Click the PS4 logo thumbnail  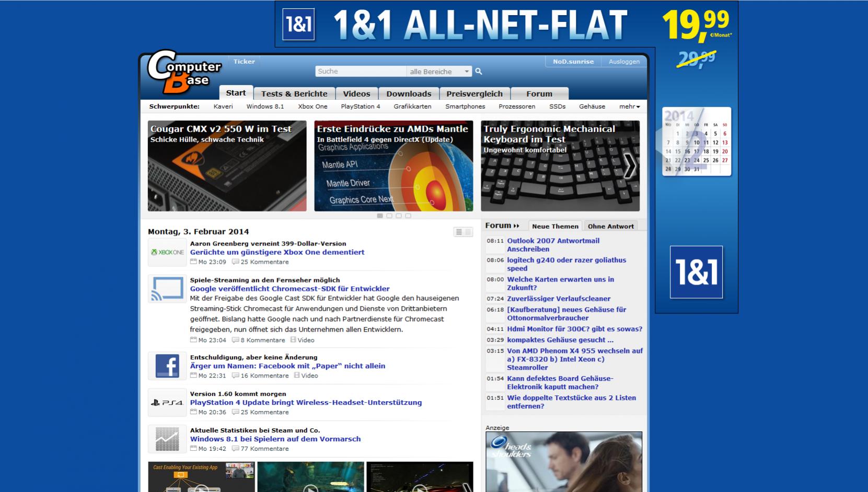[x=167, y=402]
